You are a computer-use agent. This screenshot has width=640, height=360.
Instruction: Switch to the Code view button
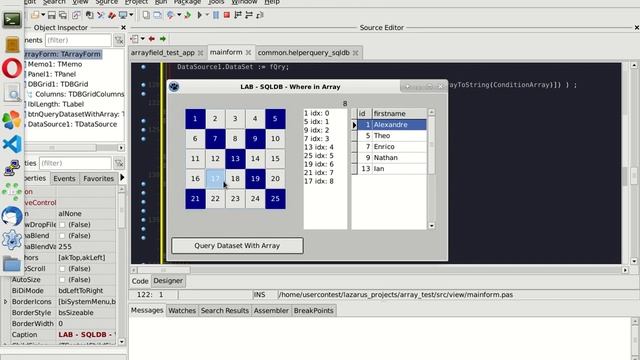[x=140, y=281]
